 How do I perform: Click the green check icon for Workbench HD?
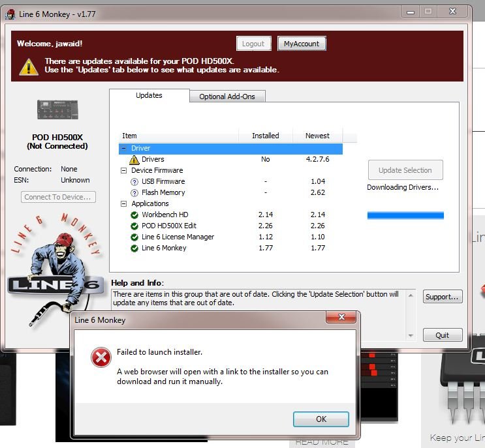point(134,215)
